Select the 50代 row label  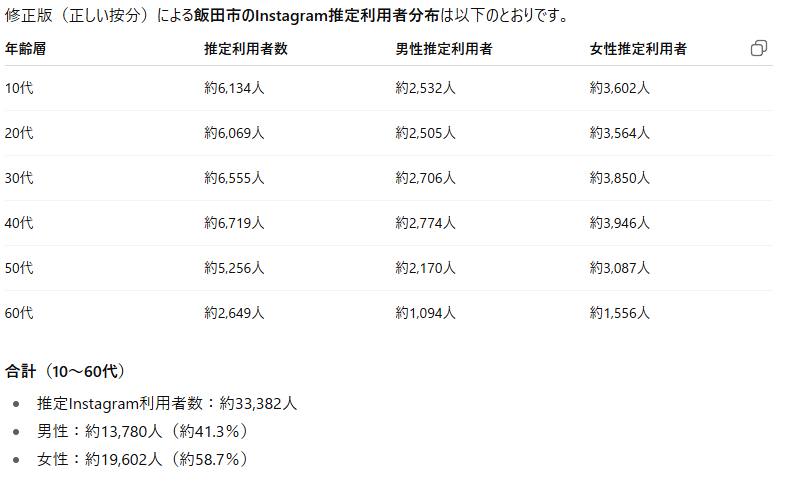pyautogui.click(x=19, y=268)
